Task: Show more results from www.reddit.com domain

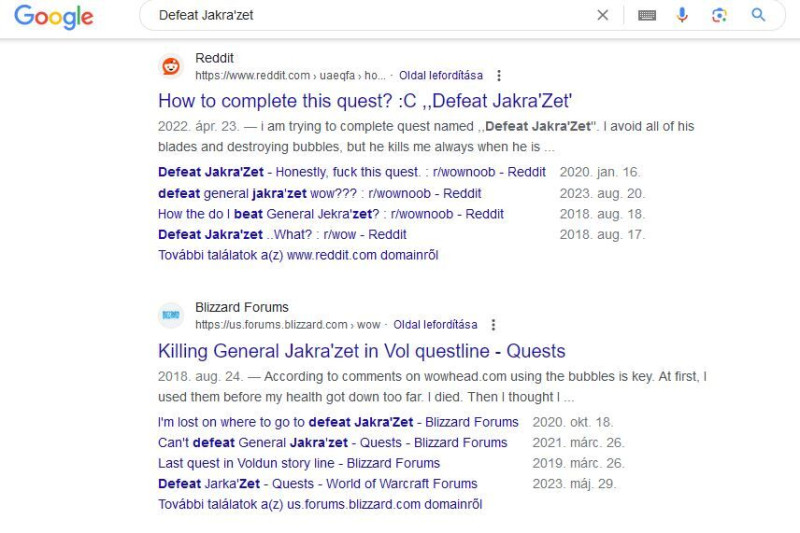Action: tap(298, 255)
